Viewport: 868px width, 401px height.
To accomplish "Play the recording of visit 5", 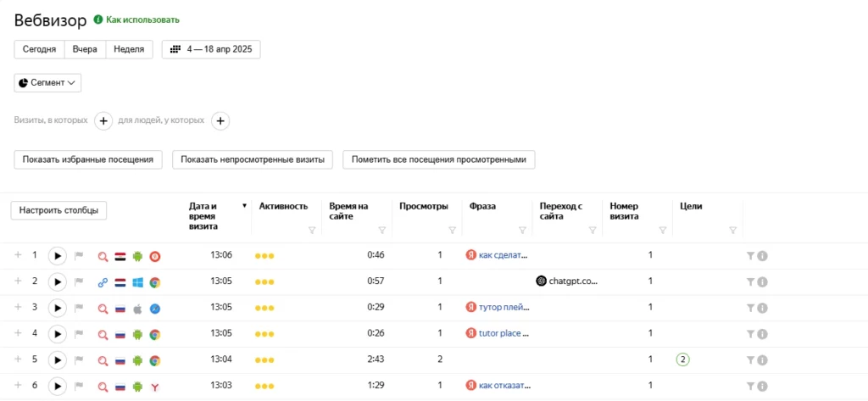I will point(57,360).
